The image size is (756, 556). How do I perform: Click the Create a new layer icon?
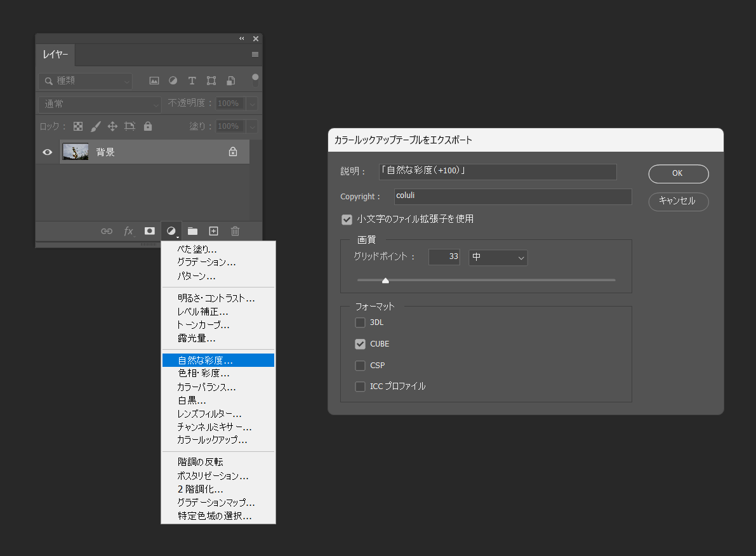click(213, 230)
